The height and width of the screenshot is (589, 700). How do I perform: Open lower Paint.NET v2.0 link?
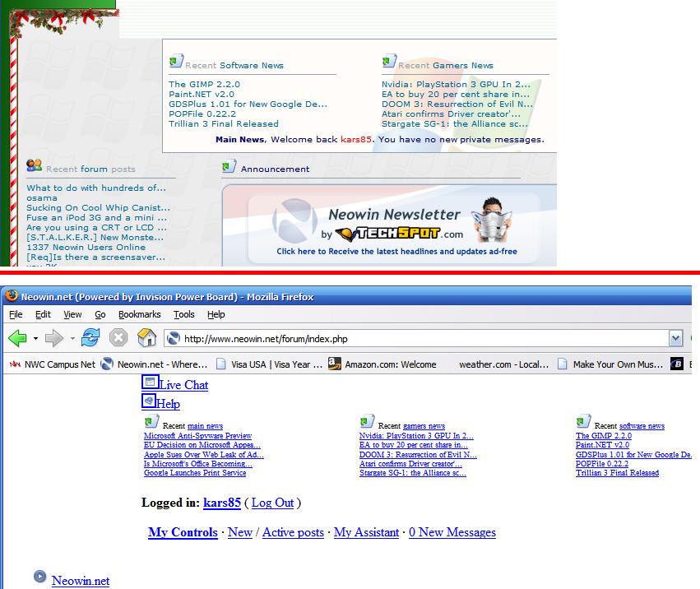[602, 445]
